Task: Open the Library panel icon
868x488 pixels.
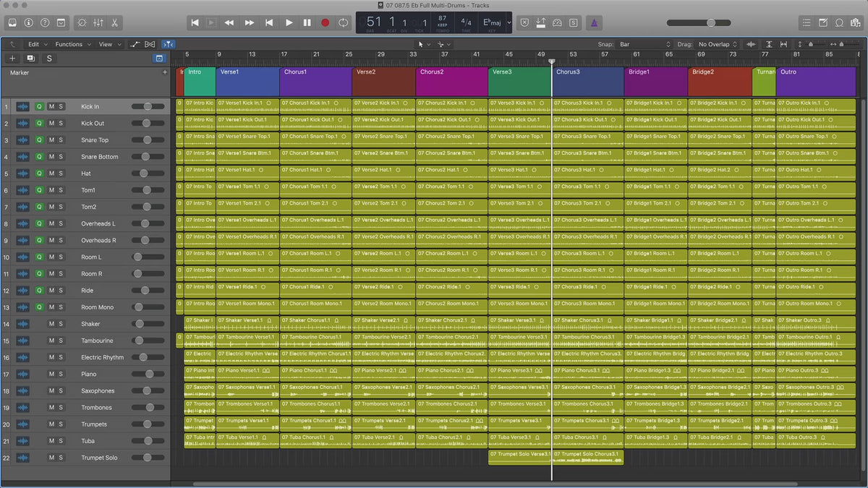Action: coord(11,23)
